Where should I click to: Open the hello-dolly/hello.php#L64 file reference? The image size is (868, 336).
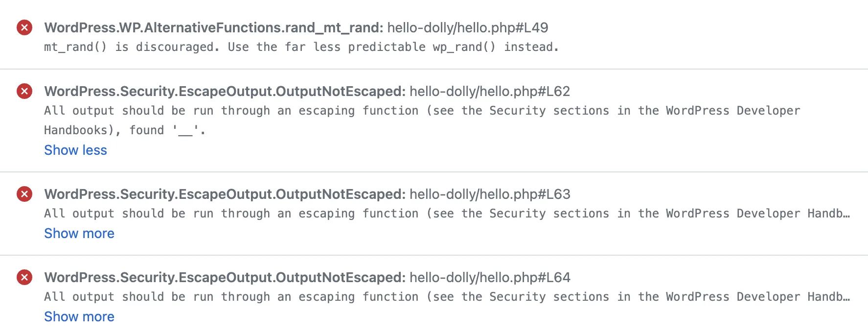[489, 277]
